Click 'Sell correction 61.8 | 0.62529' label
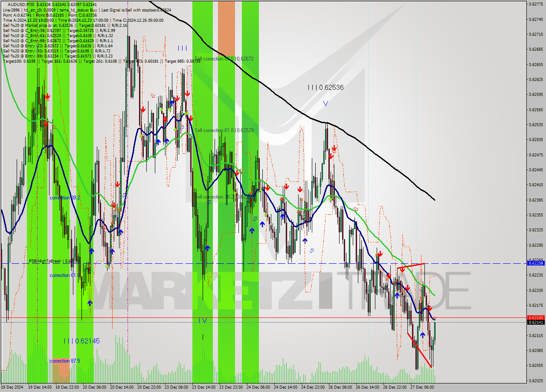 pos(224,130)
